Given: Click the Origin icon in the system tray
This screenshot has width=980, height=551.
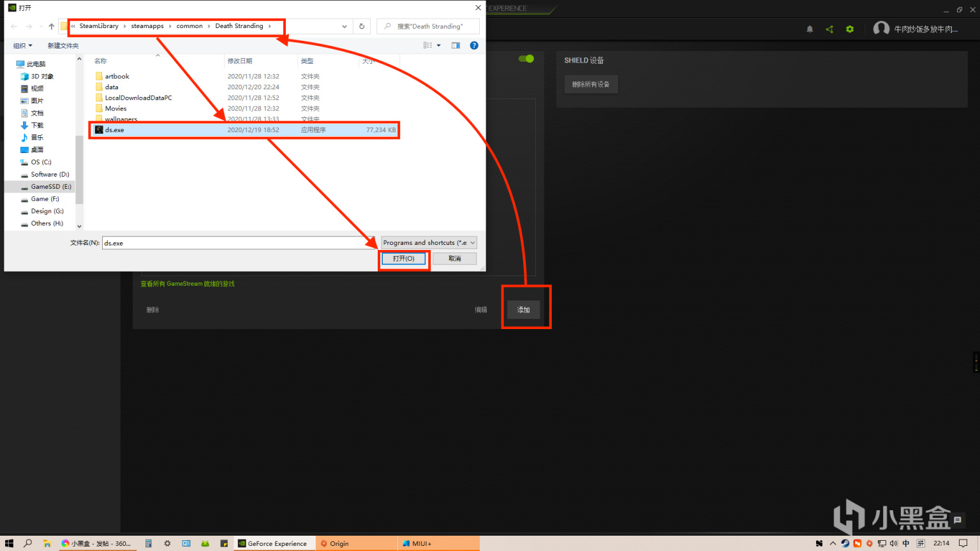Looking at the screenshot, I should pos(869,543).
